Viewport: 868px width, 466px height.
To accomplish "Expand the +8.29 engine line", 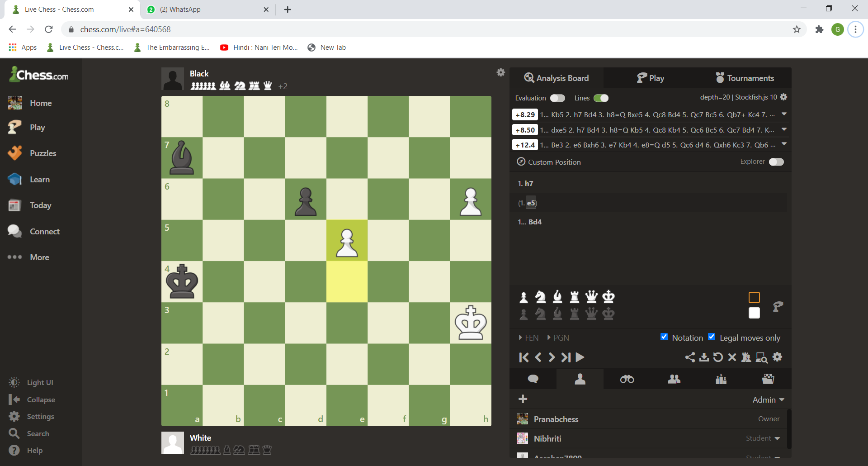I will click(784, 114).
